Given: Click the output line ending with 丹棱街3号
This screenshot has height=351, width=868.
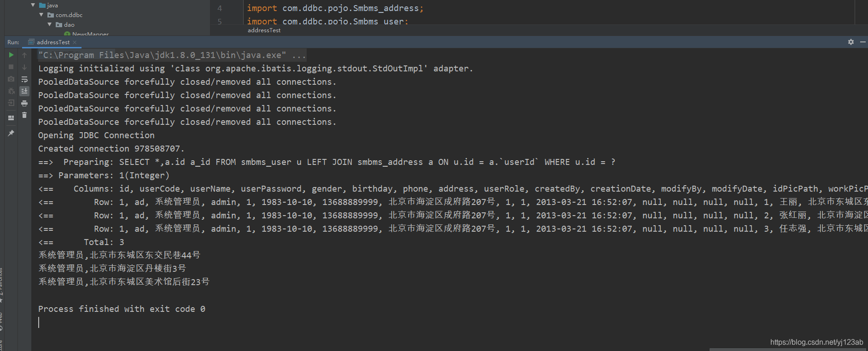Looking at the screenshot, I should click(x=112, y=269).
